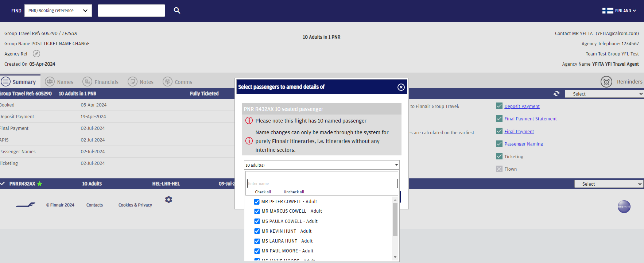644x263 pixels.
Task: Click the Deposit Payment status check icon
Action: (499, 106)
